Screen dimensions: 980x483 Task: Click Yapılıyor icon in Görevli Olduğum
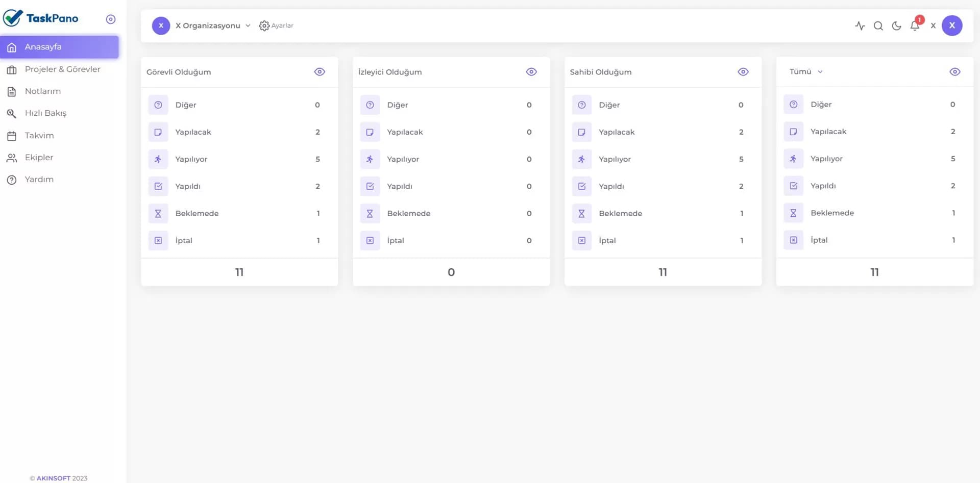pos(158,159)
